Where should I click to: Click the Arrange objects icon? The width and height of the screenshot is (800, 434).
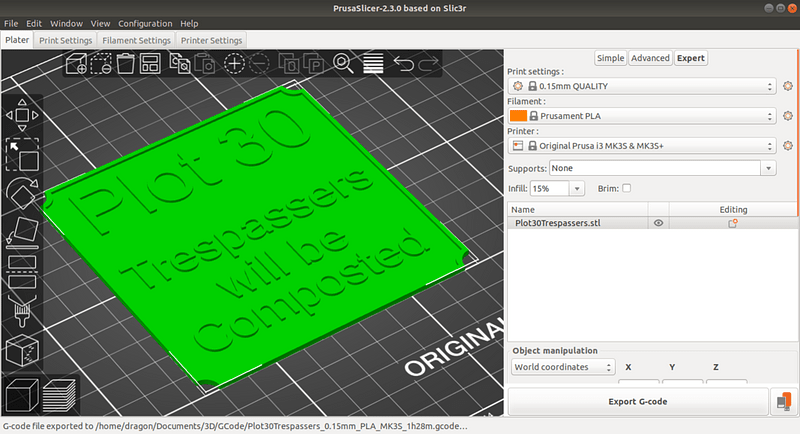[150, 64]
